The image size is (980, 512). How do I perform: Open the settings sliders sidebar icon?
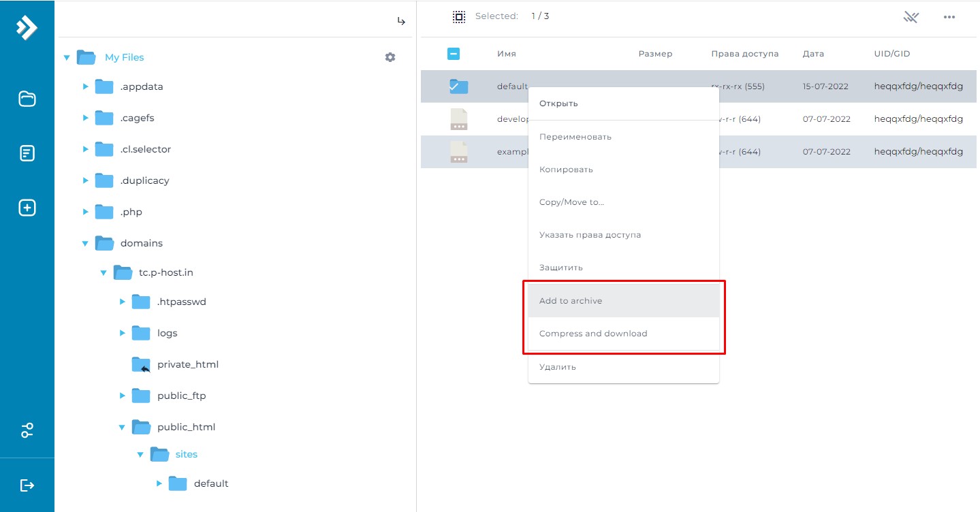coord(27,430)
